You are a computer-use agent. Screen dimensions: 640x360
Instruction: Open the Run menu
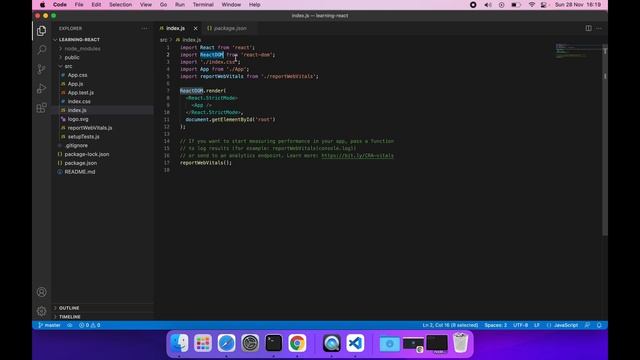pos(180,5)
